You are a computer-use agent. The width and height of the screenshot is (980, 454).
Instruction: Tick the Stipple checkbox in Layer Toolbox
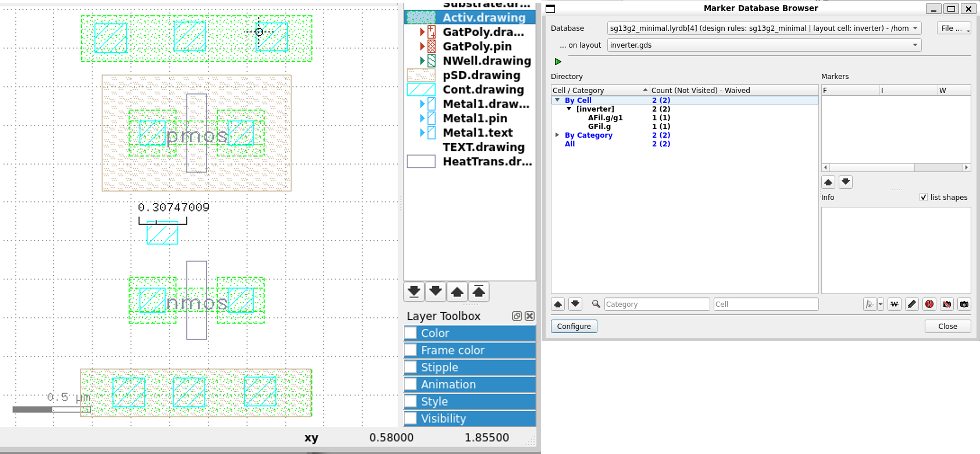point(410,367)
